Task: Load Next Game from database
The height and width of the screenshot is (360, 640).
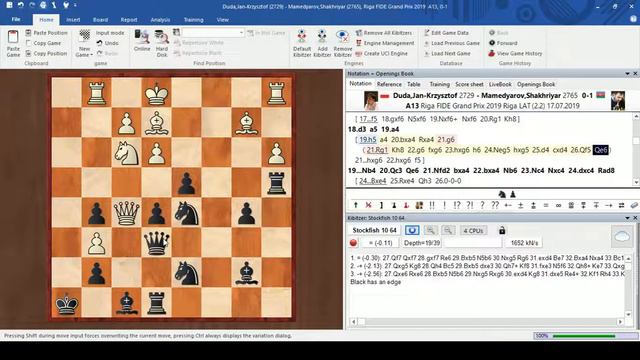Action: click(447, 53)
